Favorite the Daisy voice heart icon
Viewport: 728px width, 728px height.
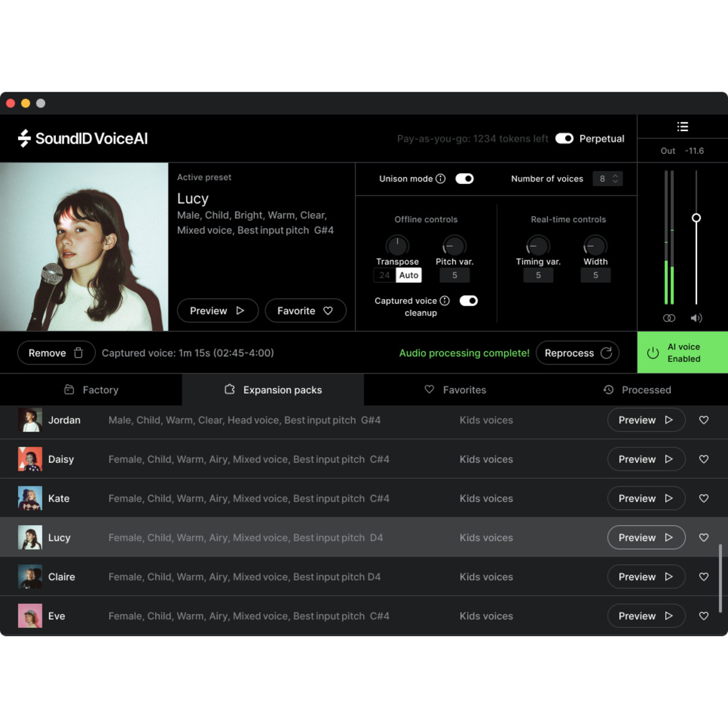pos(704,459)
